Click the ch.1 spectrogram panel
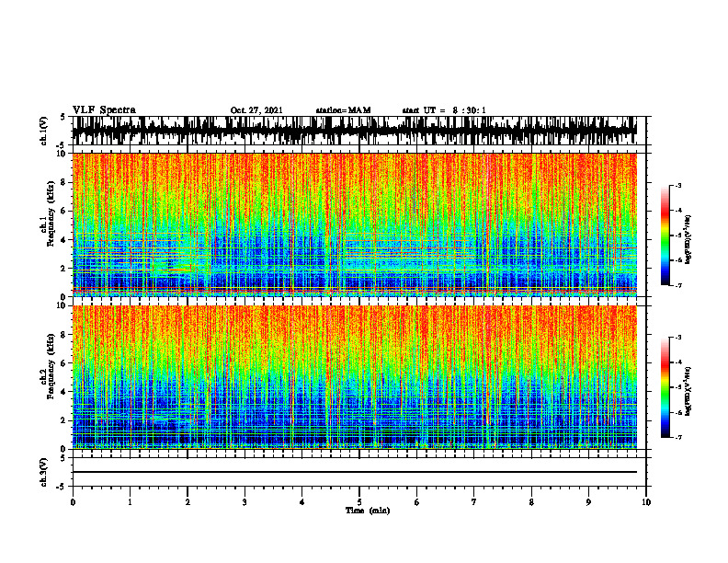Screen dimensions: 728x563 [354, 224]
